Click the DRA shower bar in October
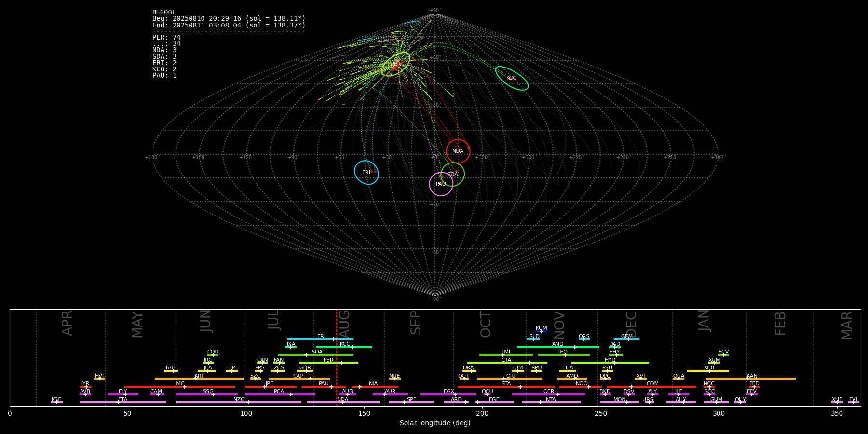868x434 pixels. pyautogui.click(x=469, y=371)
